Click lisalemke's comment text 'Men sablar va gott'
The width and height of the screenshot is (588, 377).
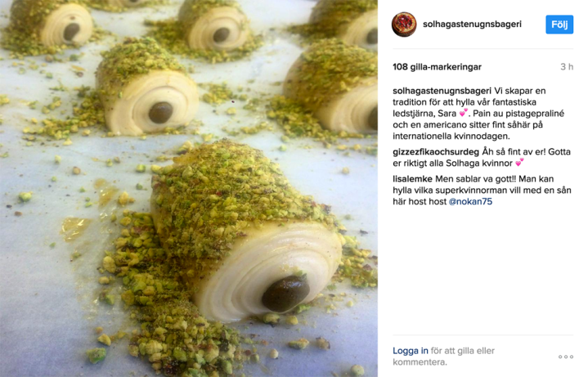point(474,178)
